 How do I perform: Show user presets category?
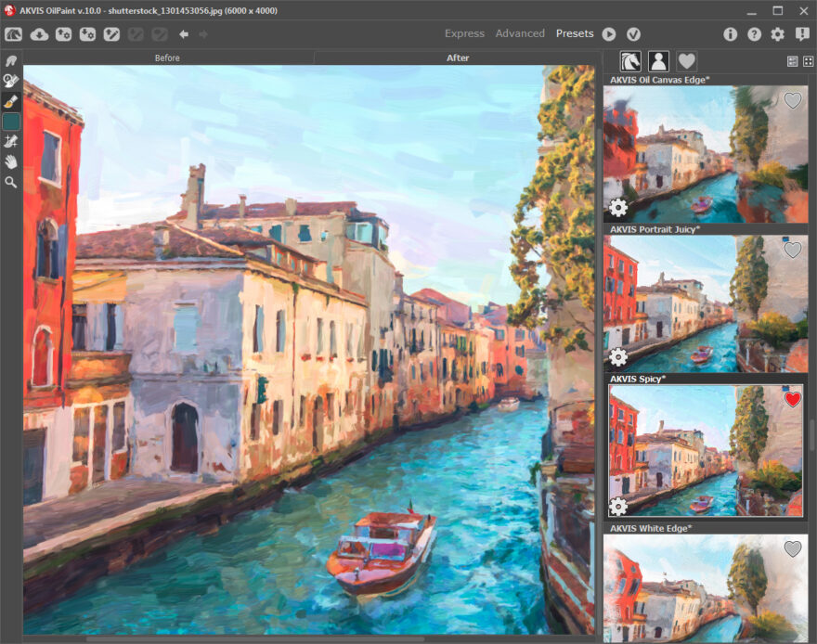click(x=658, y=61)
